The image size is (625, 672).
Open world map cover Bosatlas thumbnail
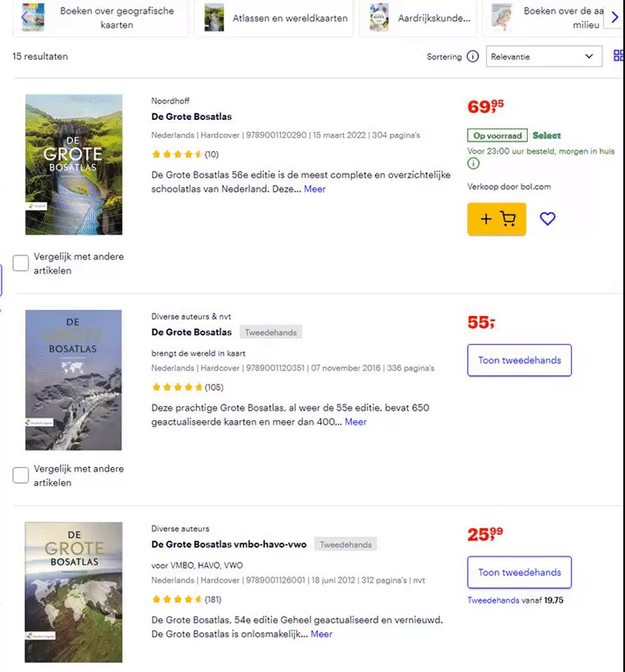(73, 592)
